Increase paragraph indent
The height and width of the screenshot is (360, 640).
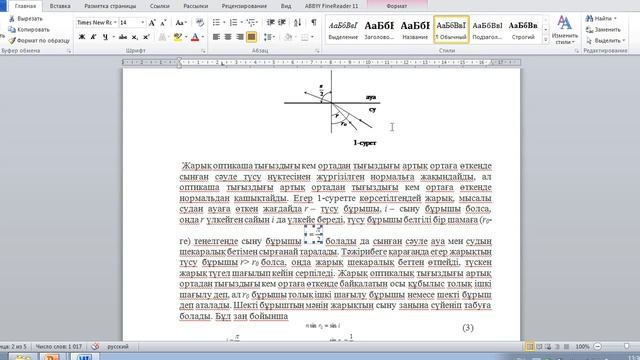pos(282,22)
